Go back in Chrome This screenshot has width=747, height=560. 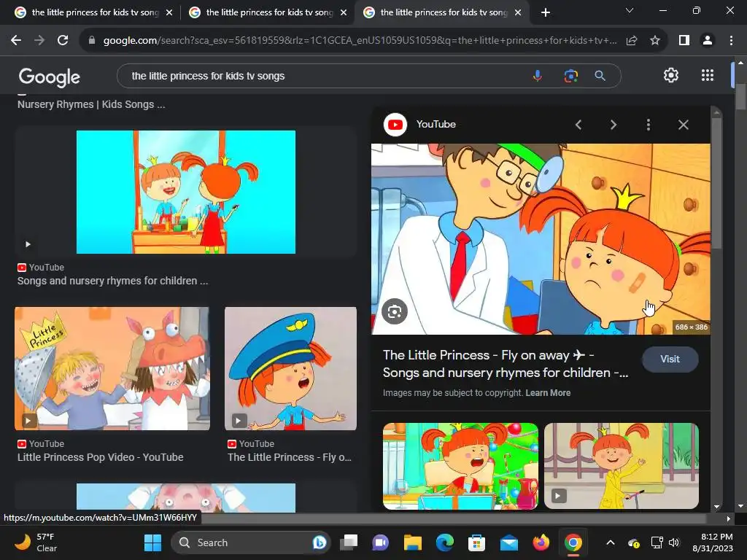(16, 41)
